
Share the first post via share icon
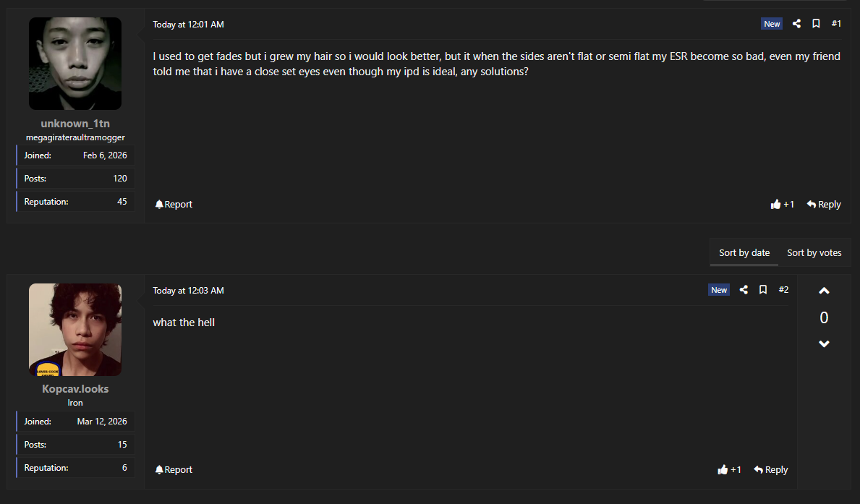[x=796, y=24]
